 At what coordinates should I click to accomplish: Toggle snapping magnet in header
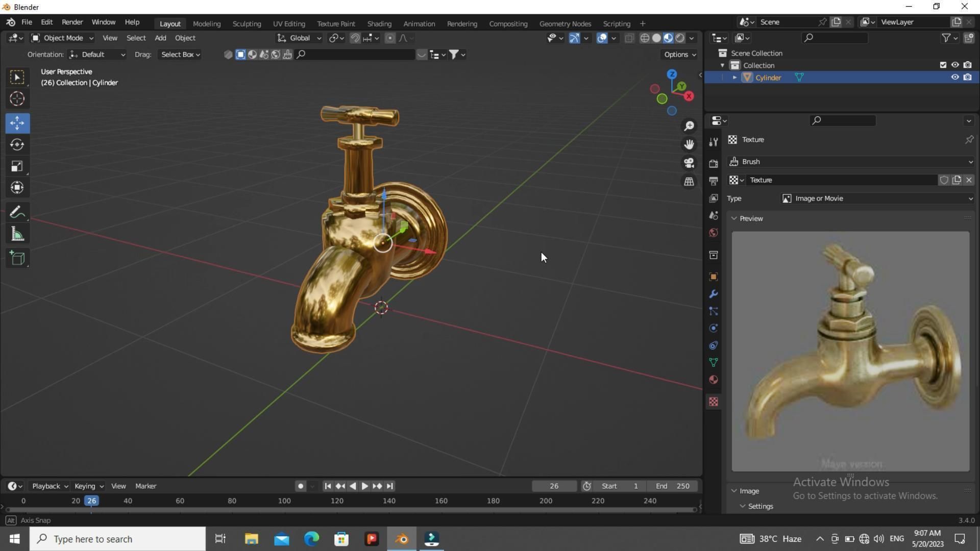pyautogui.click(x=355, y=38)
